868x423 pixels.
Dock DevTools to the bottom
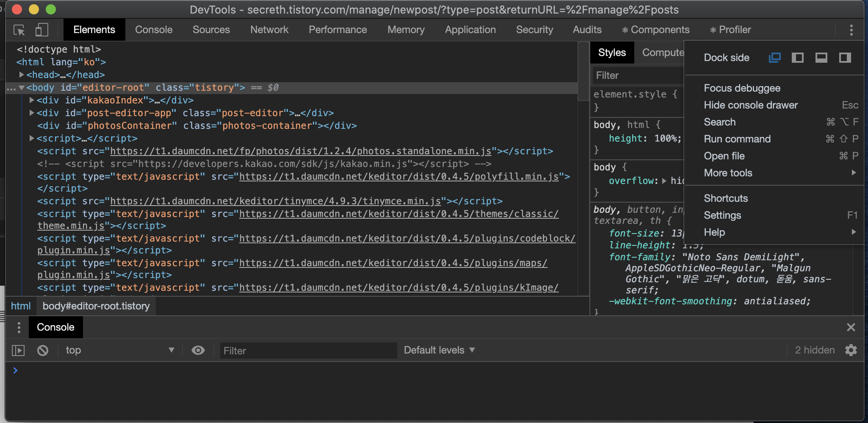click(x=821, y=58)
